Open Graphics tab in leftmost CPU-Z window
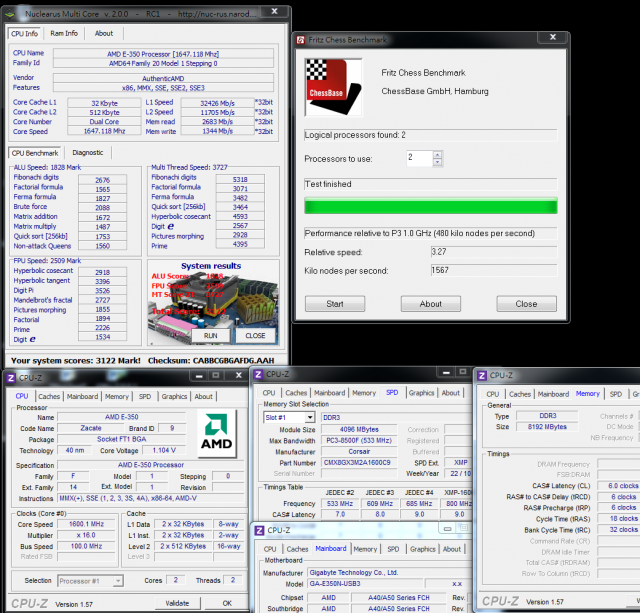The image size is (640, 613). click(174, 396)
